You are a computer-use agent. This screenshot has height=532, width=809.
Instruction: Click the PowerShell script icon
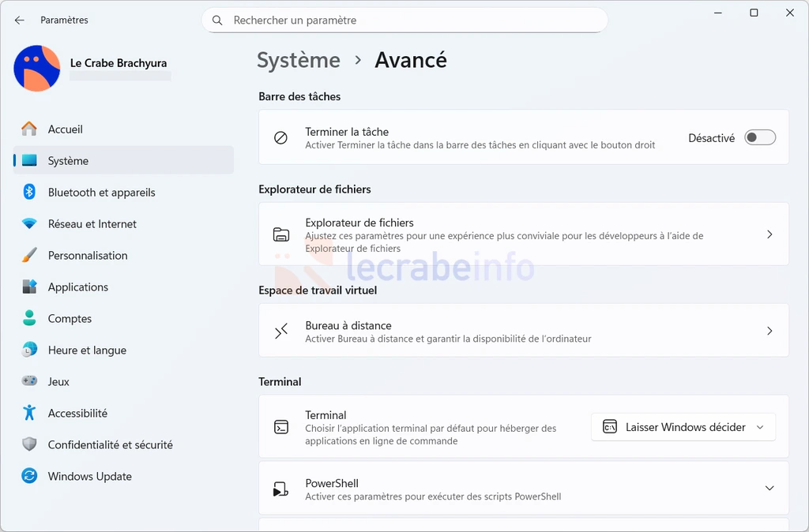[x=280, y=489]
